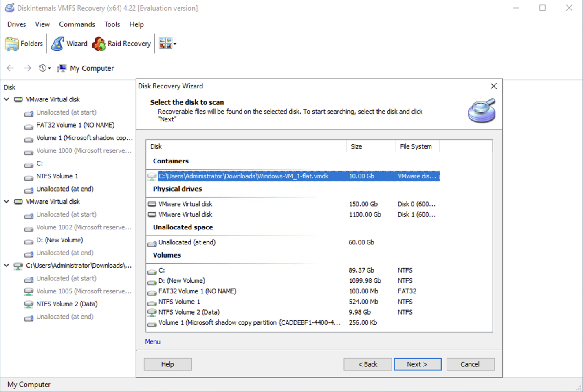Sort by the File System column header
Screen dimensions: 583x392
click(417, 146)
